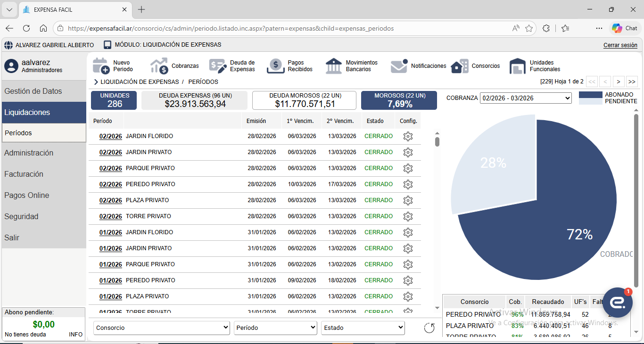The width and height of the screenshot is (644, 344).
Task: Click the Cerrar sesión link
Action: pyautogui.click(x=620, y=45)
